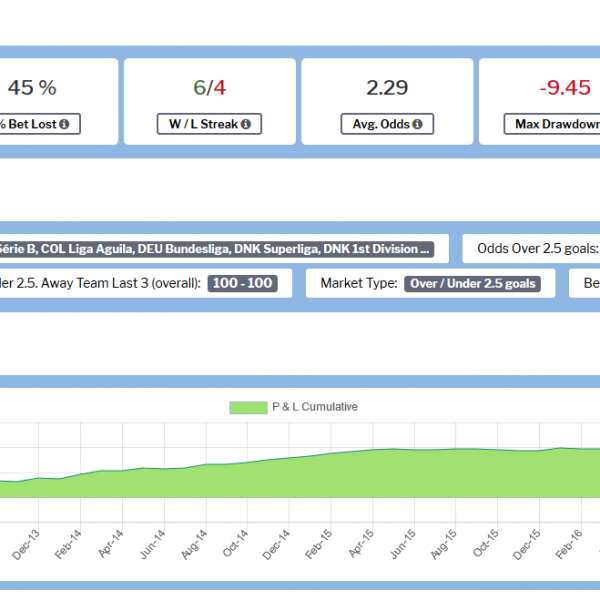Click the Dec-14 axis label
Image resolution: width=600 pixels, height=600 pixels.
276,545
